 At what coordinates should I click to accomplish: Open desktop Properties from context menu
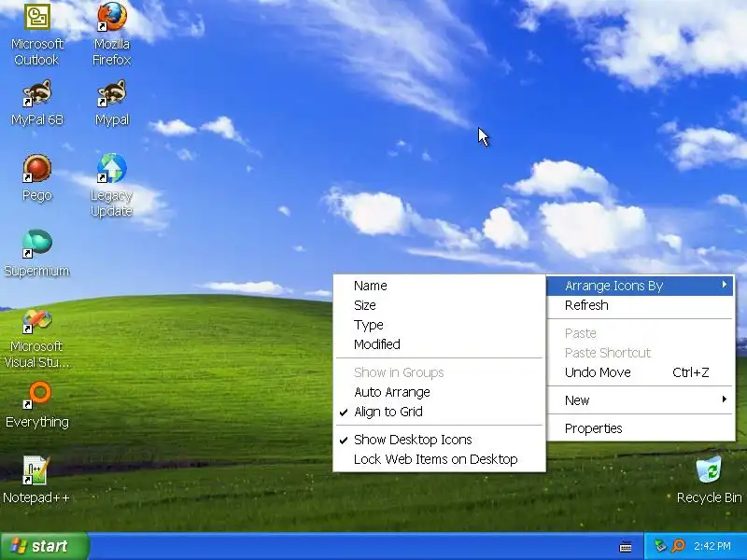[x=640, y=428]
